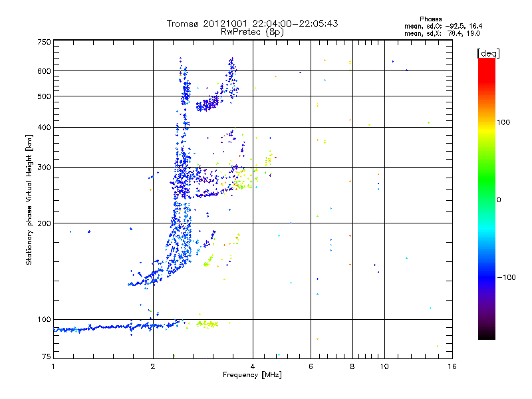
Task: Click the 'Stationary phase Virtual Height [km]' axis label
Action: [29, 199]
